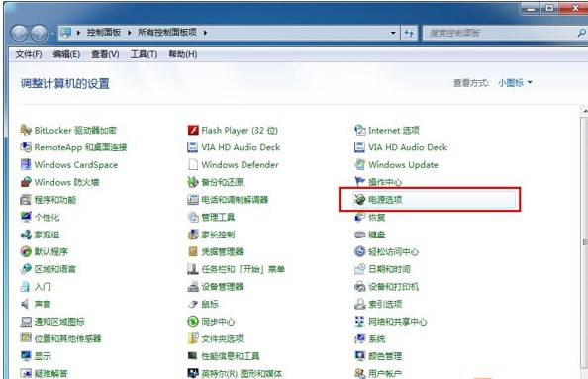This screenshot has height=379, width=588.
Task: Open 家庭组 icon
Action: 26,235
